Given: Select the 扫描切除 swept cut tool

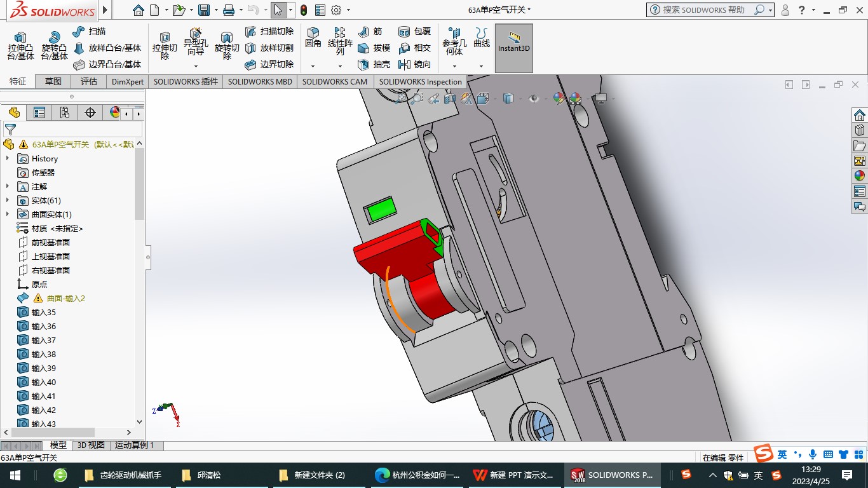Looking at the screenshot, I should pos(269,31).
